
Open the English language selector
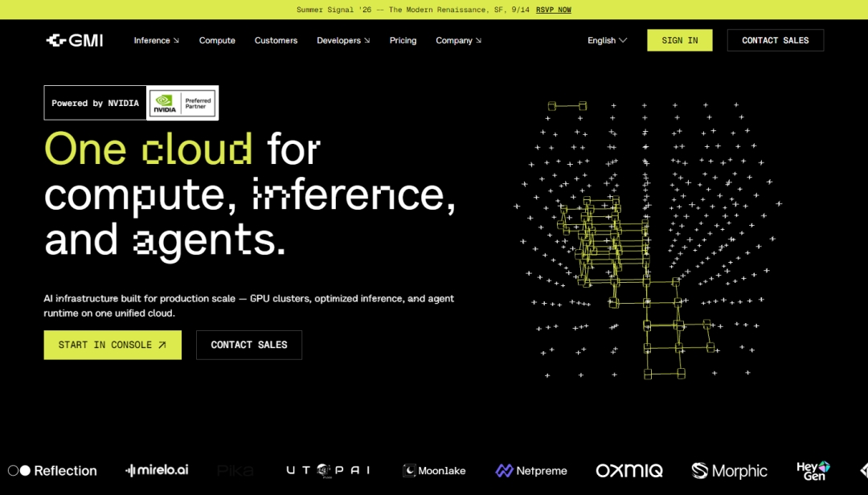click(608, 40)
